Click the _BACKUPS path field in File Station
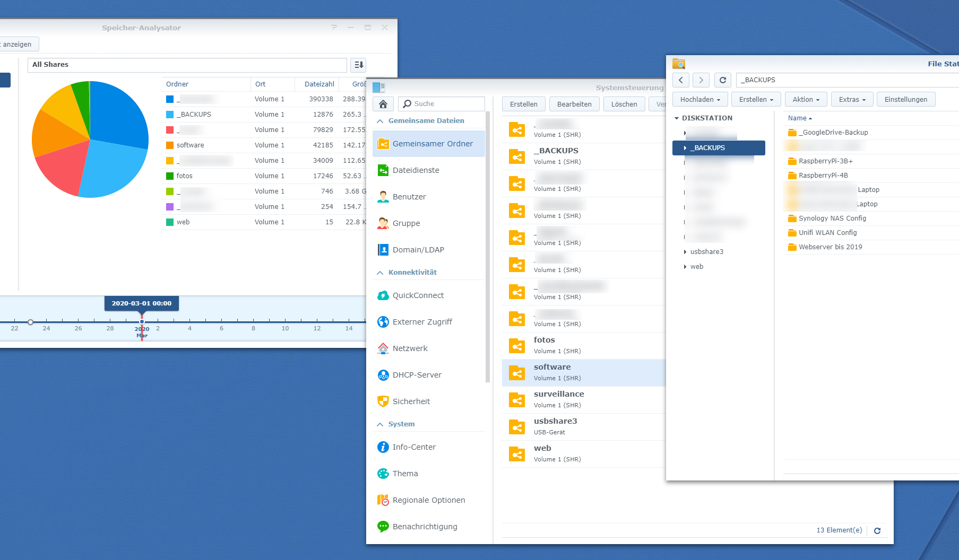This screenshot has width=959, height=560. coord(847,80)
